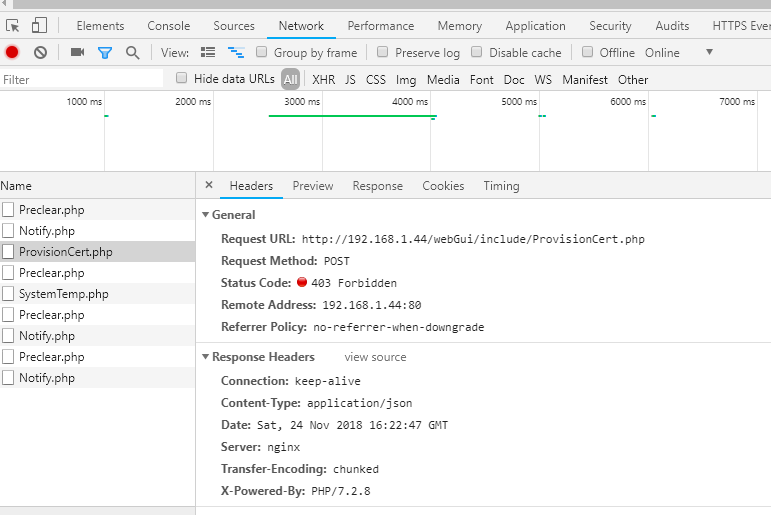The image size is (771, 515).
Task: Filter requests by CSS
Action: 376,80
